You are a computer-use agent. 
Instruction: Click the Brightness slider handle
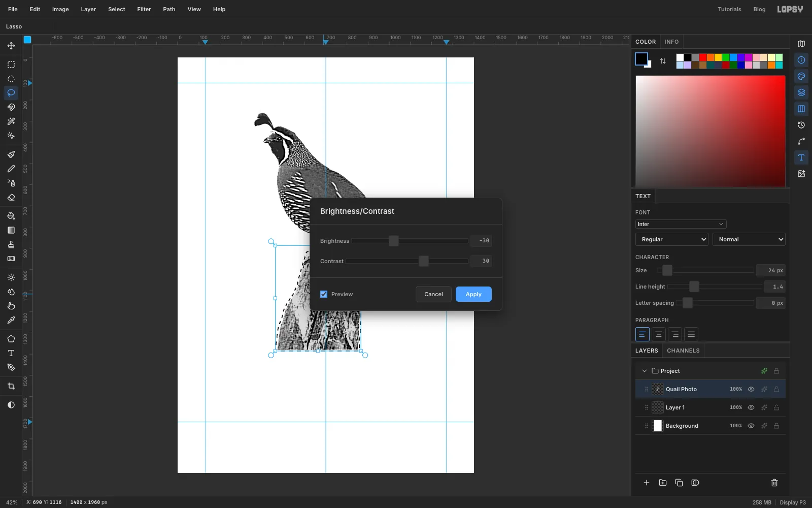[394, 241]
